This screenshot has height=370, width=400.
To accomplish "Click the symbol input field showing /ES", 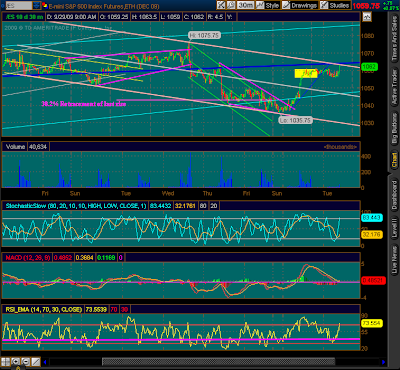I will [x=18, y=6].
